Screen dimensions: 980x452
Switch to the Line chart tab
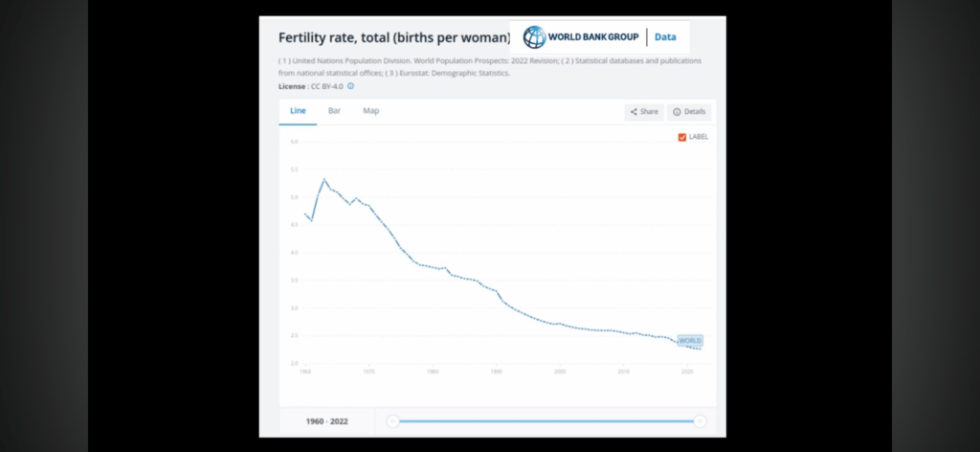(298, 111)
